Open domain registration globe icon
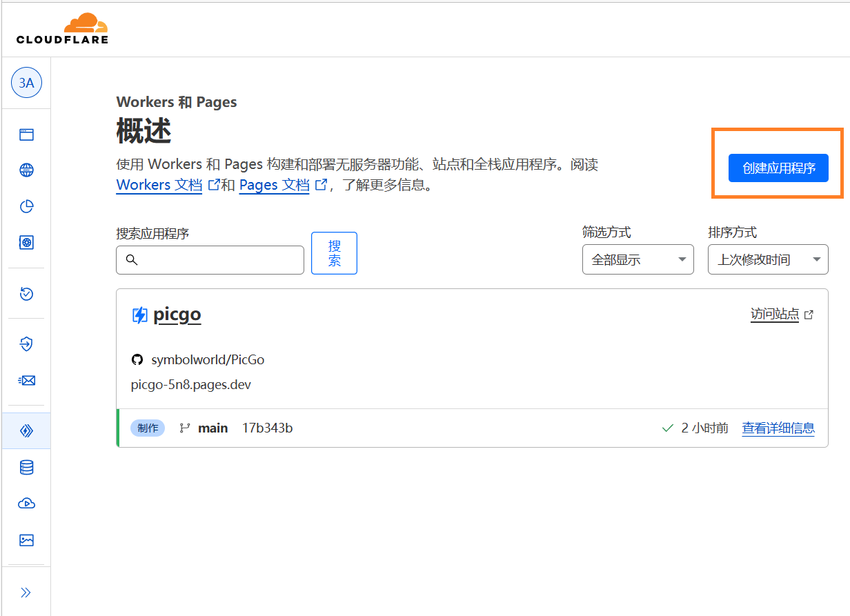Screen dimensions: 850x616 tap(26, 170)
